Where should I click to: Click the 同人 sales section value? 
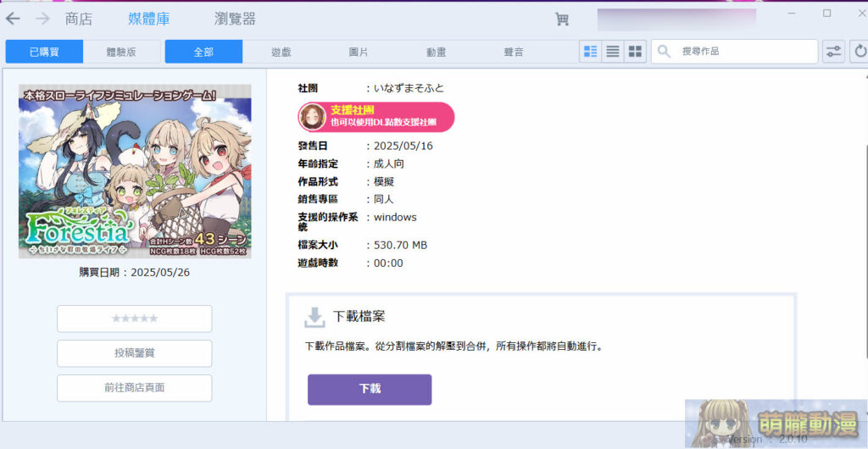pyautogui.click(x=384, y=199)
